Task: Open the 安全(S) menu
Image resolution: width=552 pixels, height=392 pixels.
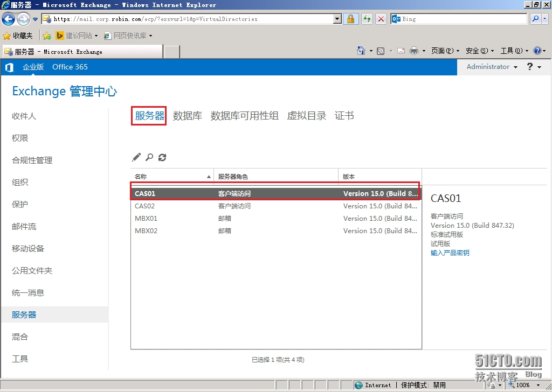Action: (479, 51)
